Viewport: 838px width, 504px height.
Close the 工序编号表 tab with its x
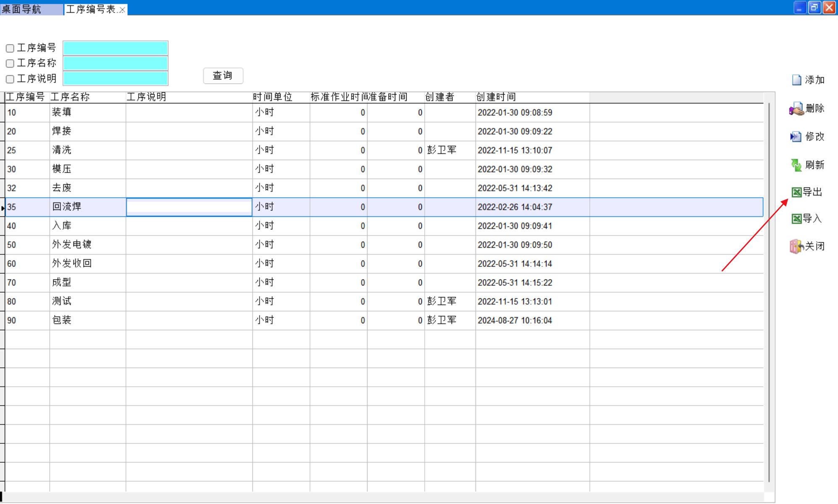coord(122,10)
